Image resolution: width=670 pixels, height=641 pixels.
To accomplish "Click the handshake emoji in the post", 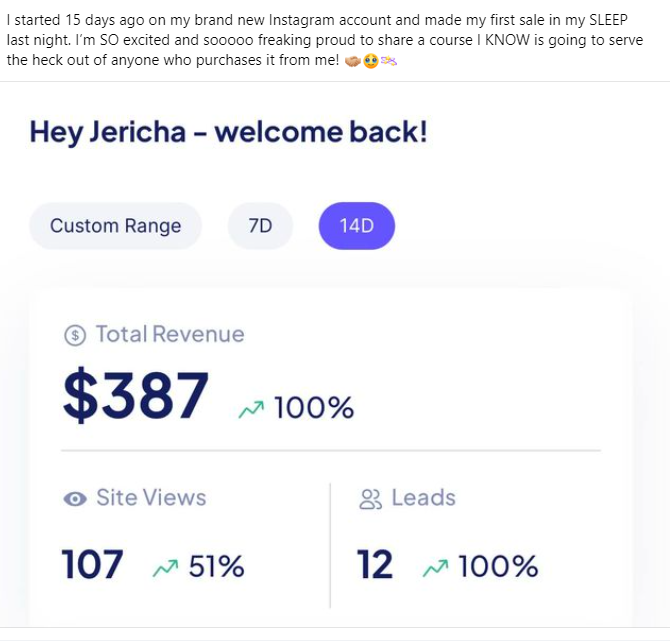I will (x=353, y=61).
